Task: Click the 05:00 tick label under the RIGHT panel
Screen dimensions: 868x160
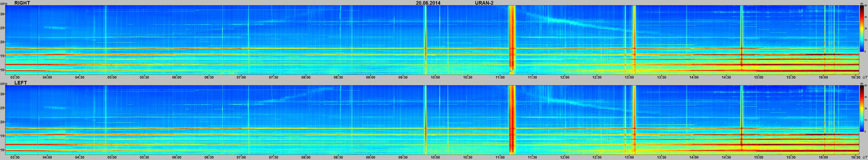Action: click(112, 77)
